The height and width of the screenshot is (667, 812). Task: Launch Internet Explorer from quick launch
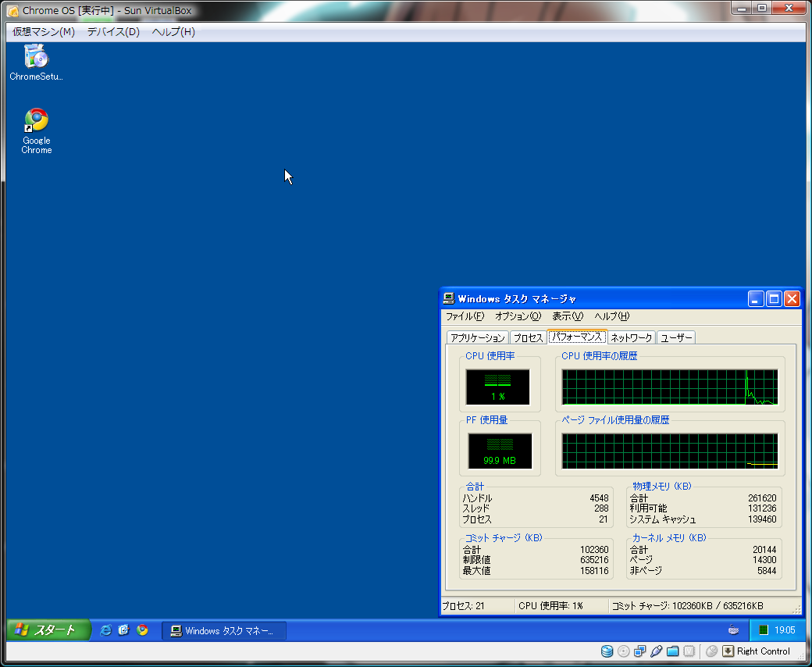105,630
